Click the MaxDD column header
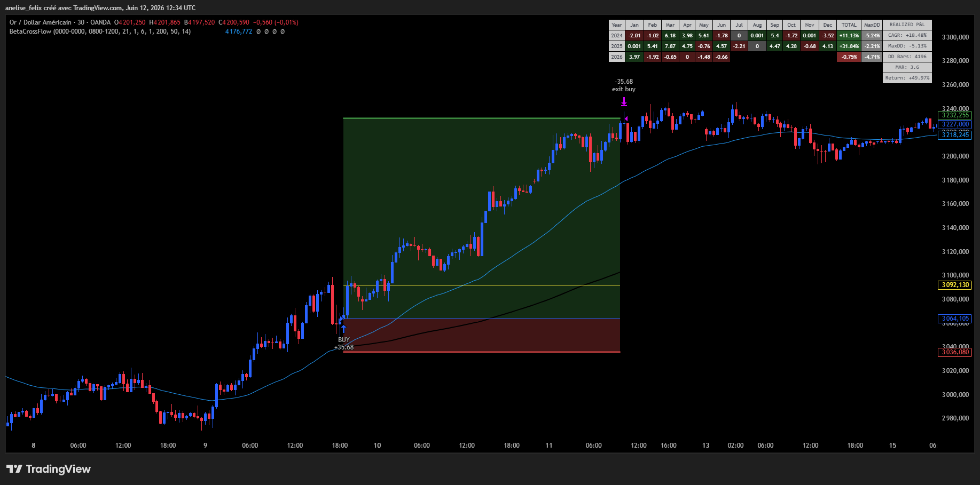This screenshot has height=485, width=980. click(872, 25)
